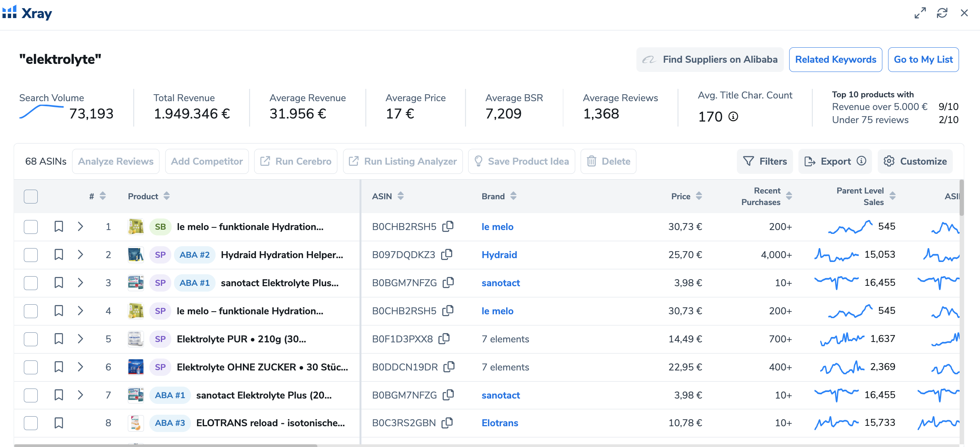Open Avg. Title Char. Count info icon
The width and height of the screenshot is (980, 447).
[733, 117]
